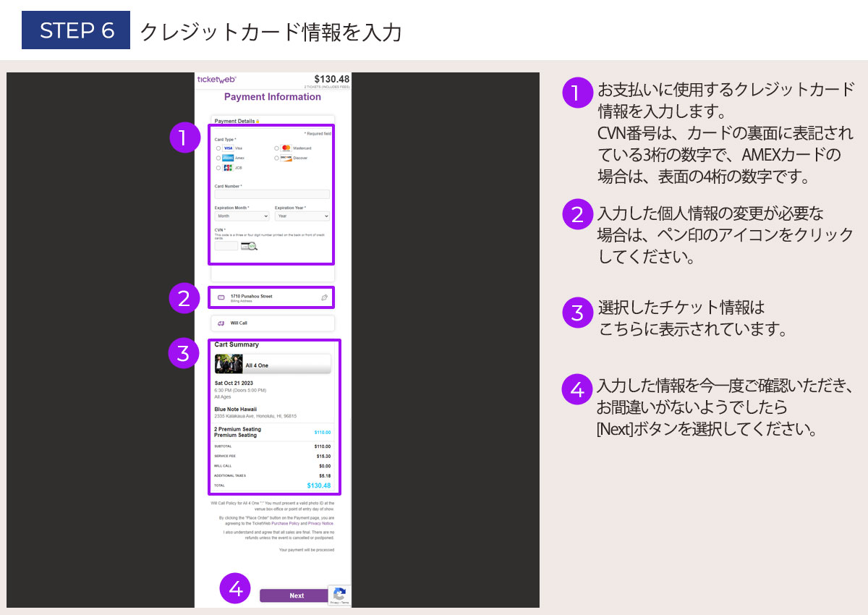Open the Privacy Notice link

point(321,523)
